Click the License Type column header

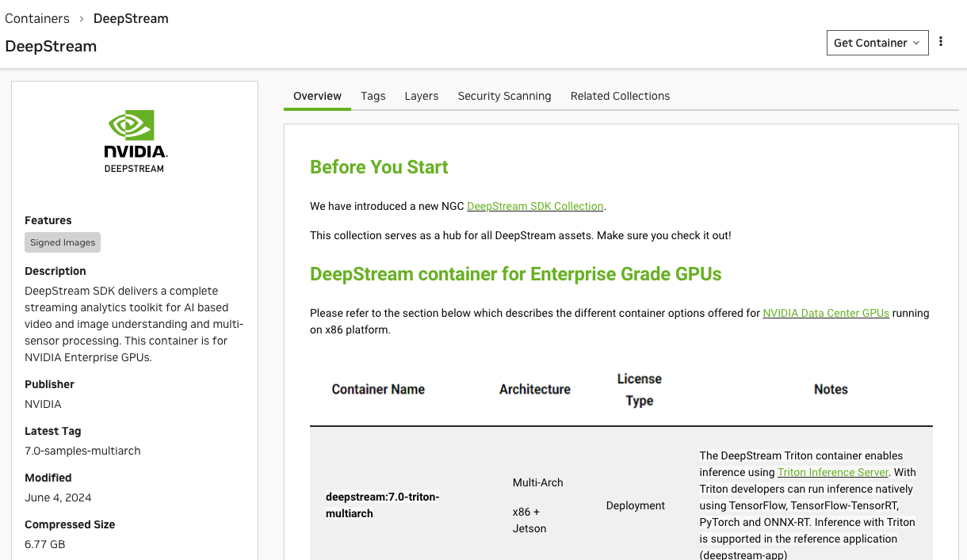click(x=640, y=390)
